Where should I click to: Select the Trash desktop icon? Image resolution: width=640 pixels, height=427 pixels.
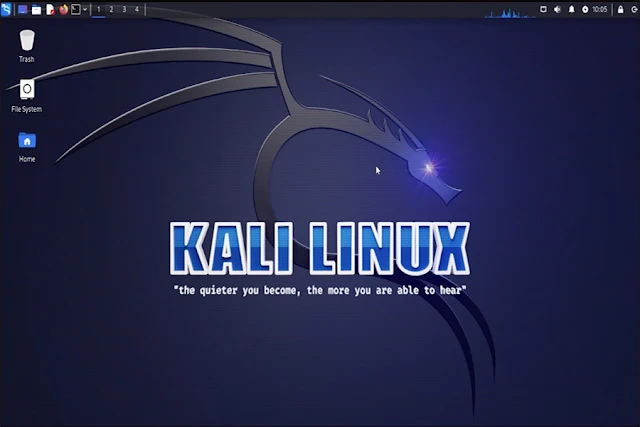pyautogui.click(x=27, y=46)
